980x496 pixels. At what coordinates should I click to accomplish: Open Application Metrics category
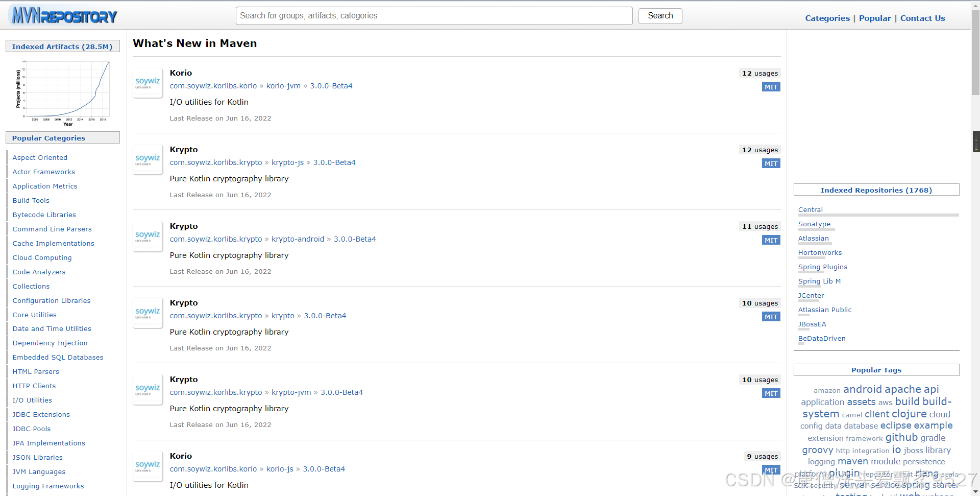(x=45, y=186)
